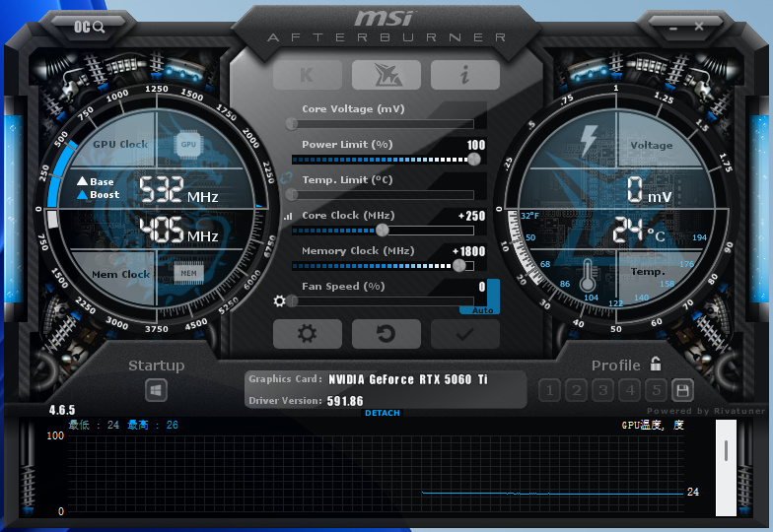Click the MSI dragon logo button
This screenshot has width=773, height=532.
coord(386,75)
